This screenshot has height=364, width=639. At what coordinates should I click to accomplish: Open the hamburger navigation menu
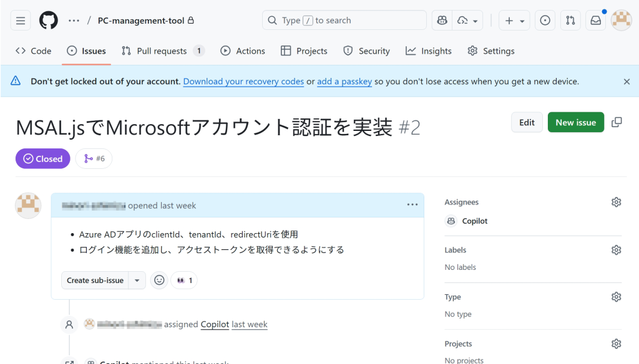point(20,21)
